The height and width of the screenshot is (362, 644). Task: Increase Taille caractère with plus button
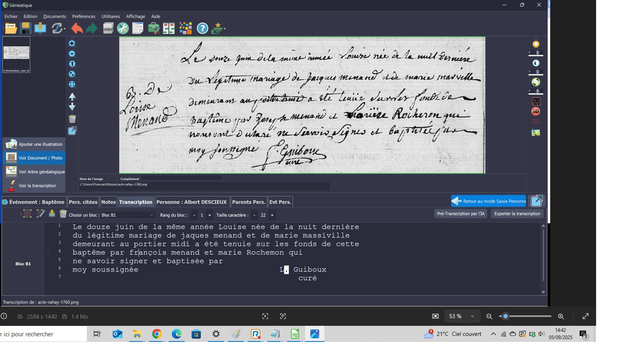click(272, 215)
